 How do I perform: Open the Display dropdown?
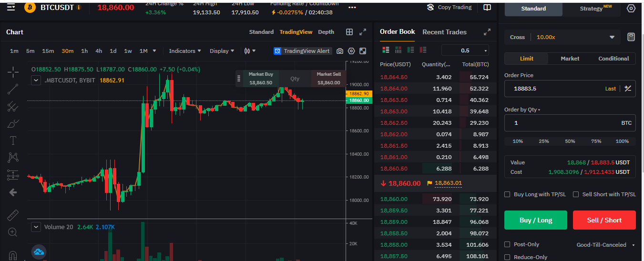tap(222, 51)
